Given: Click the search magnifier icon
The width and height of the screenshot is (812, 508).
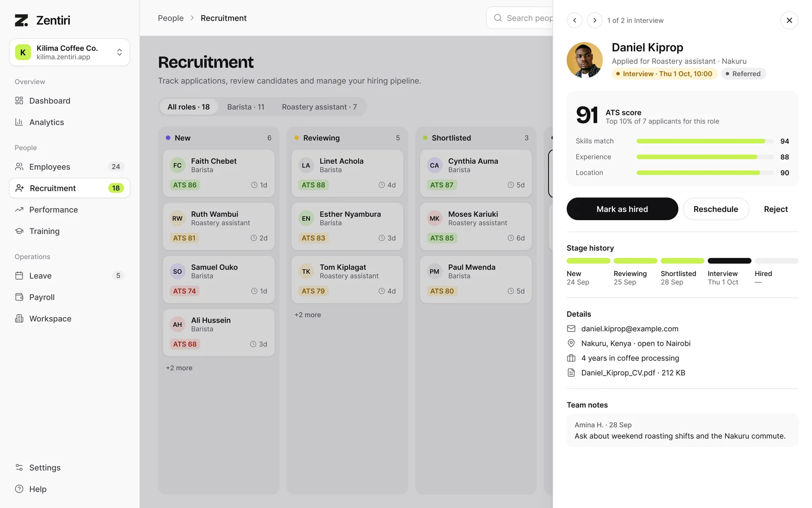Looking at the screenshot, I should click(x=498, y=18).
